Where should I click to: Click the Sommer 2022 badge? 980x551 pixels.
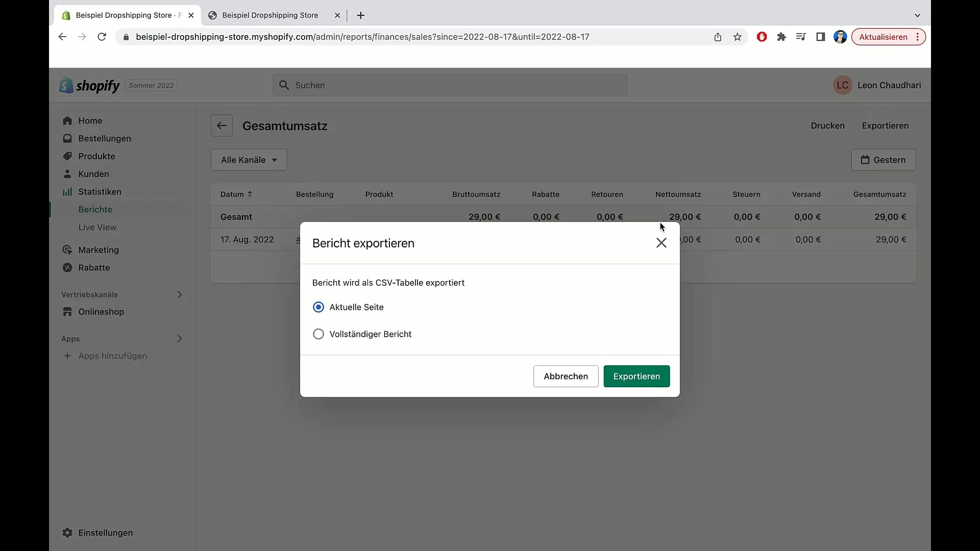coord(151,85)
